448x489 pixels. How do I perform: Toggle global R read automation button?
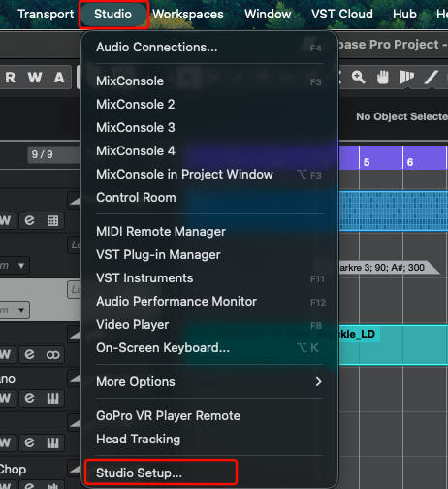[x=11, y=78]
